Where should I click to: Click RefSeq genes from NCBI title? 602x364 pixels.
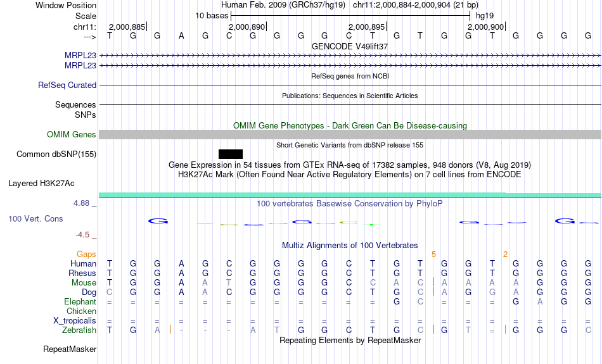[350, 76]
